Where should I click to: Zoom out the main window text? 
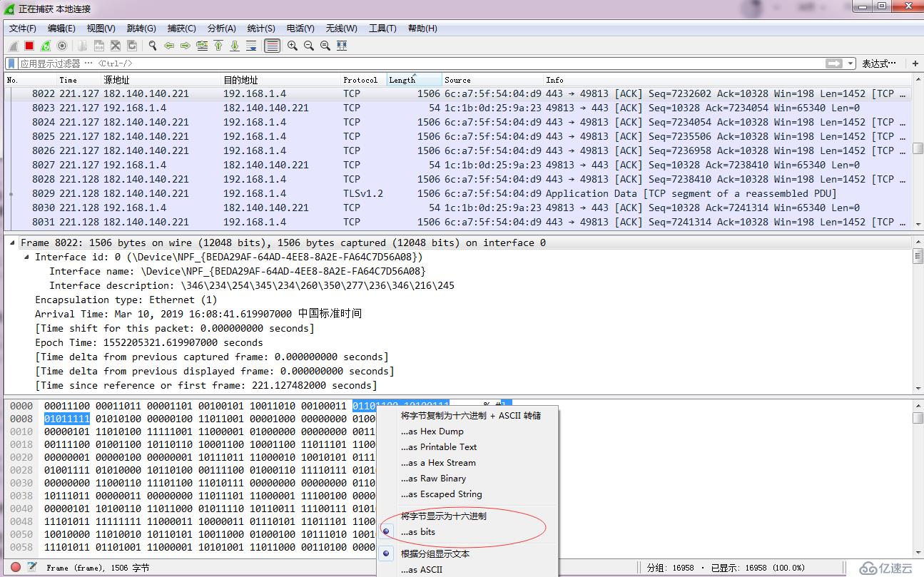pyautogui.click(x=309, y=46)
